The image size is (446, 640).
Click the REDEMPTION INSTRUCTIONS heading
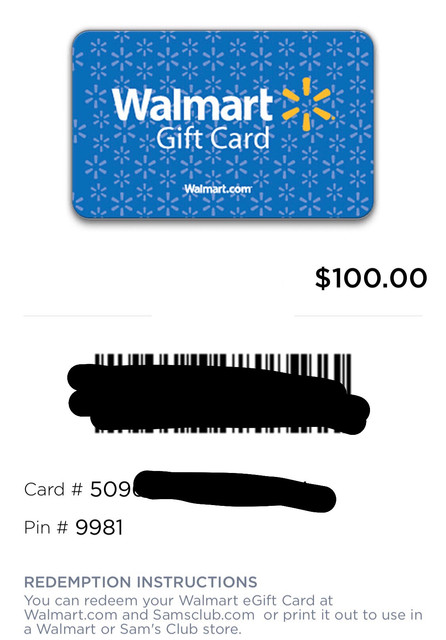point(141,582)
